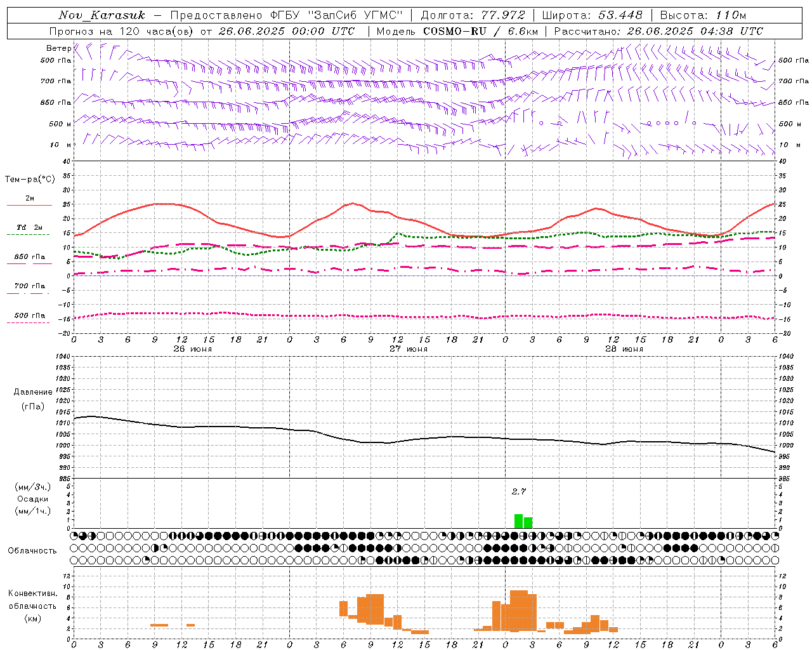Screen dimensions: 812x650
Task: Click the green dashed Td 2м legend line
Action: click(28, 234)
